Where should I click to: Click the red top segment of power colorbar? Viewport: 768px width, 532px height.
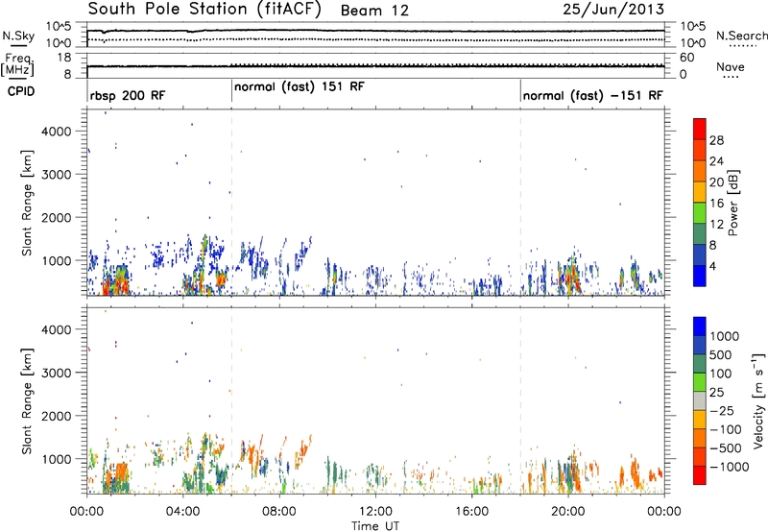coord(700,129)
